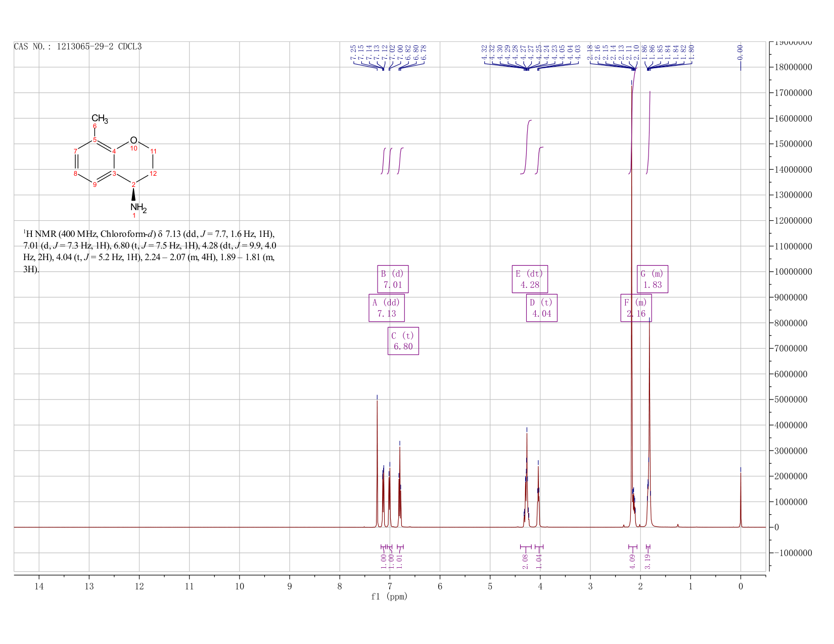The width and height of the screenshot is (834, 644).
Task: Select the 4.09 integral value label
Action: 632,562
